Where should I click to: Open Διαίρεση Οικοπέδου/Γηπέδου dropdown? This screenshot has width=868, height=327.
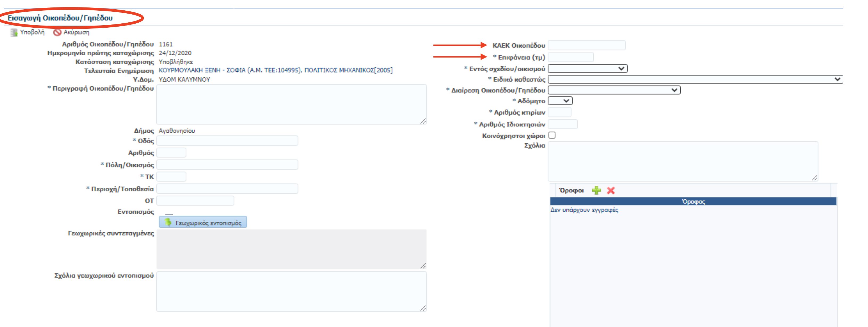pyautogui.click(x=614, y=90)
